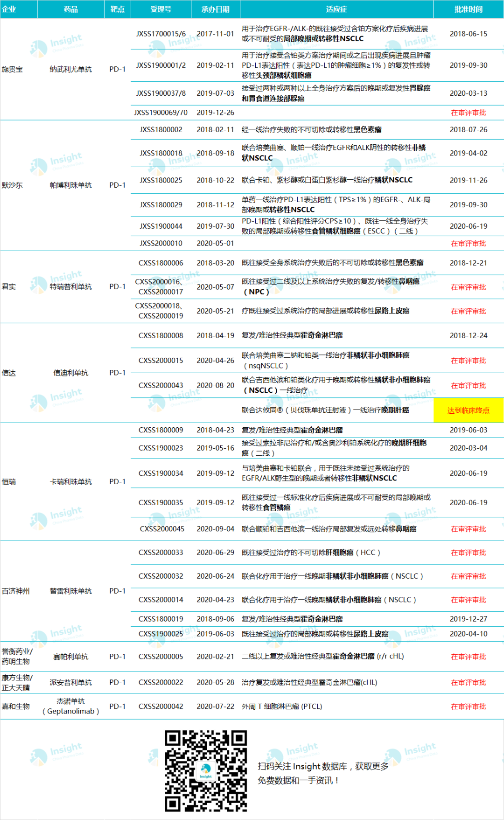Select the approval date 2019-06-03

[469, 430]
